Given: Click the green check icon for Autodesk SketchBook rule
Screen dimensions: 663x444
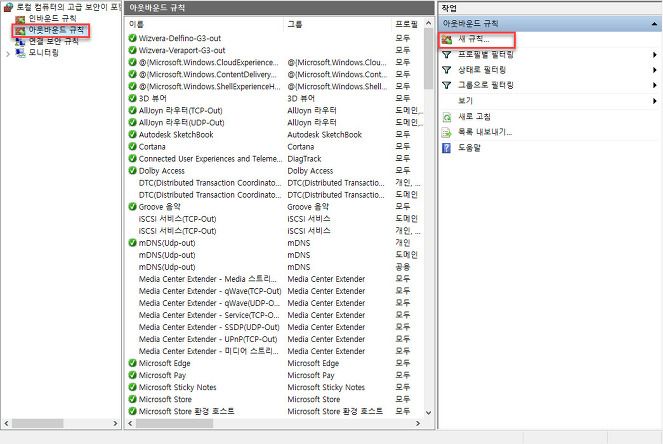Looking at the screenshot, I should 132,134.
